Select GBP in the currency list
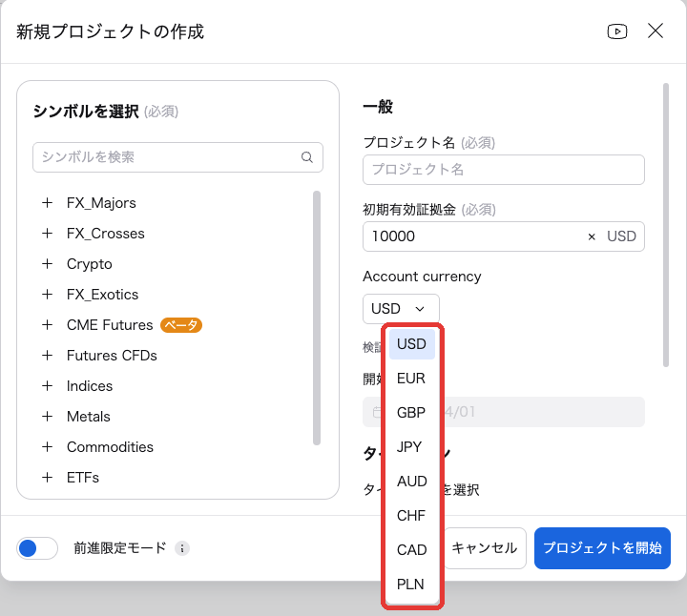 (x=412, y=413)
